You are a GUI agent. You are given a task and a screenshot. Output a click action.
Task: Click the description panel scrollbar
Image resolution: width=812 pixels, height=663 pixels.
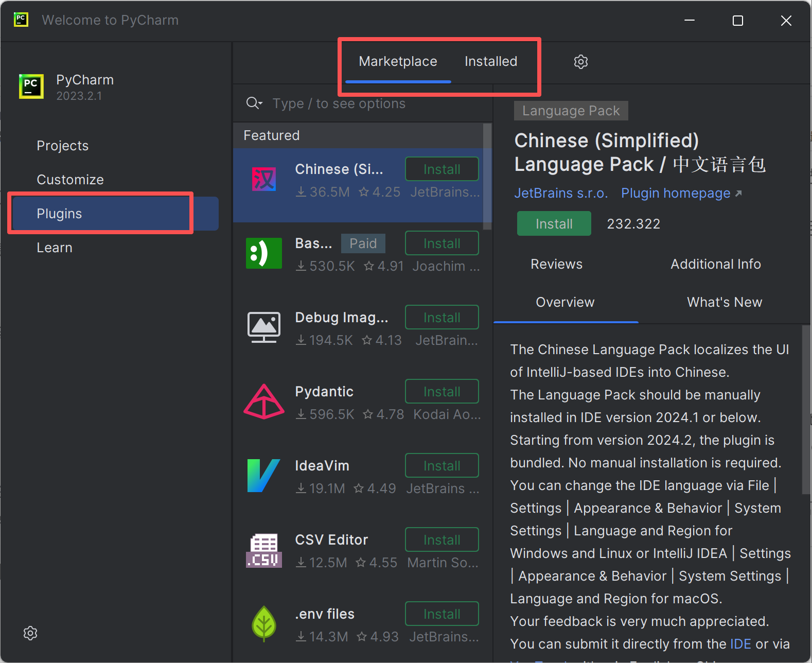point(806,409)
